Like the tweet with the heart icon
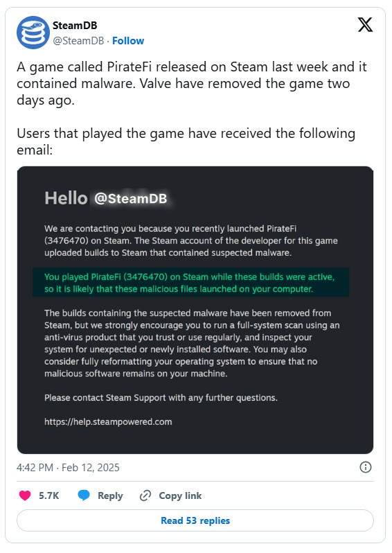The image size is (392, 553). pyautogui.click(x=25, y=495)
